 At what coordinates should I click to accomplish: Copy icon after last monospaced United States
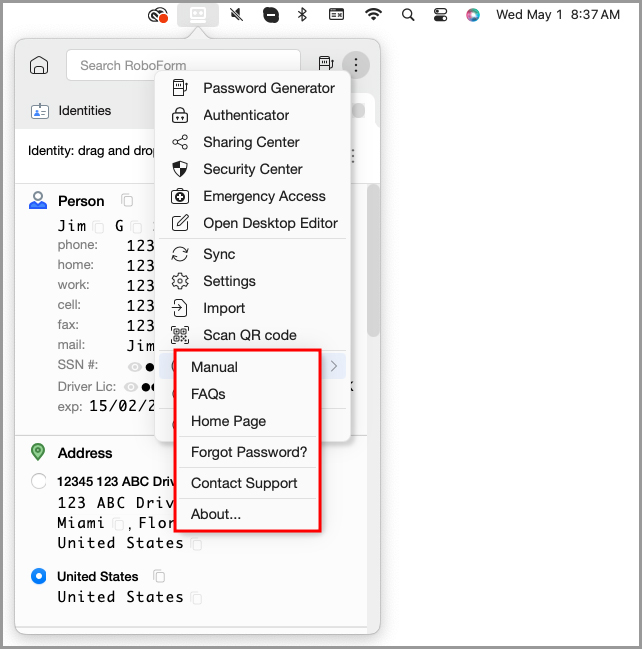[x=196, y=598]
